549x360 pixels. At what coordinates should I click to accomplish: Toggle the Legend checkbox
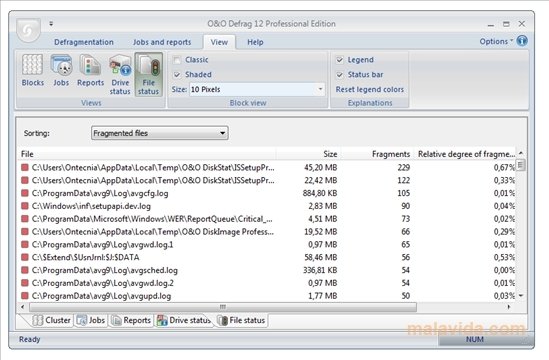pyautogui.click(x=339, y=60)
